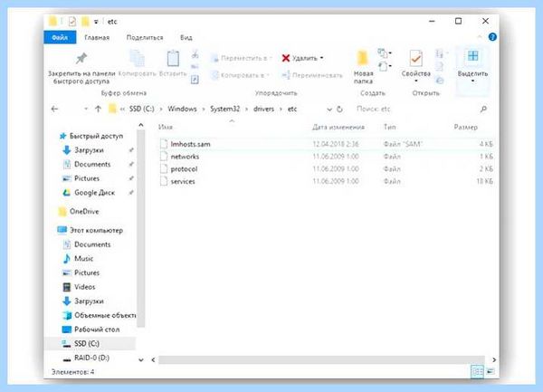
Task: Sort by the Тип column header
Action: point(389,127)
